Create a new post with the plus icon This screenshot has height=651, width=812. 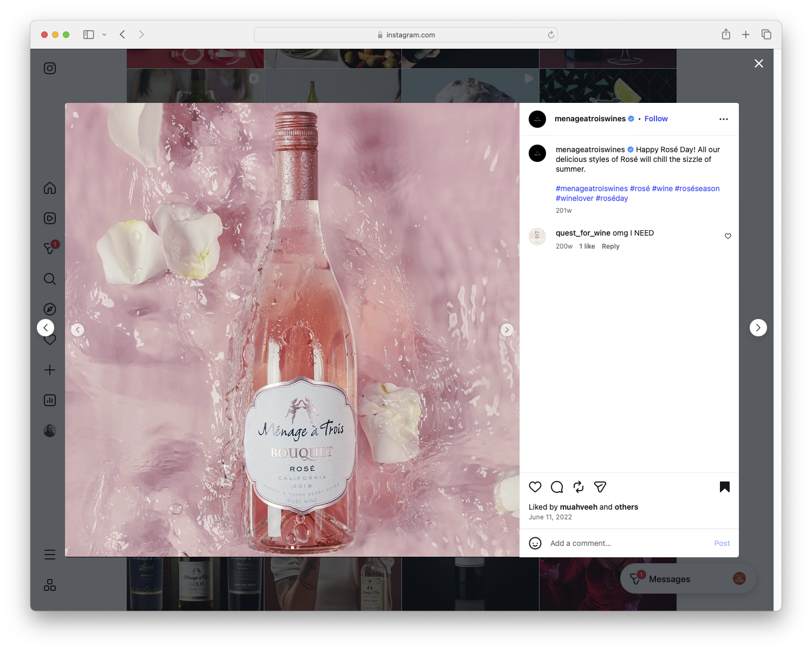point(49,370)
